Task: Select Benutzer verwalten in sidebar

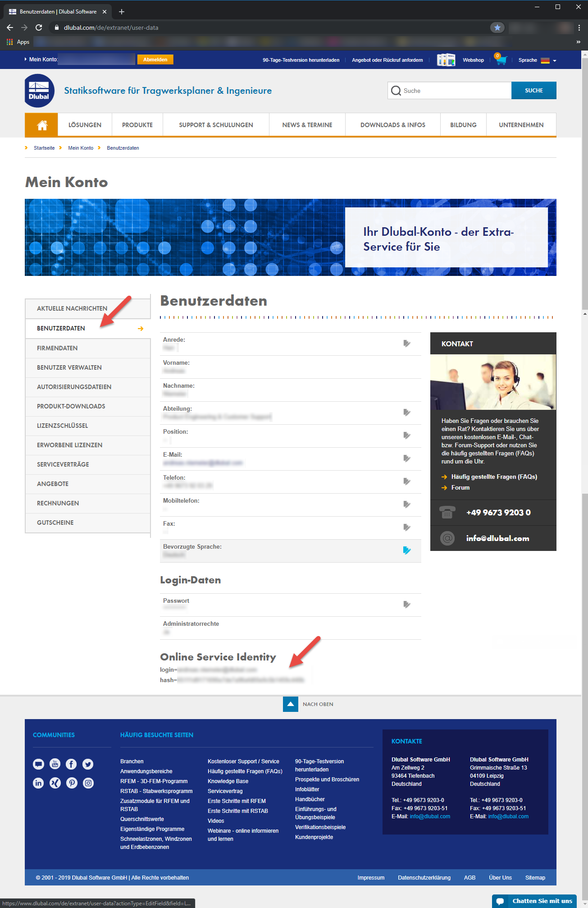Action: [87, 367]
